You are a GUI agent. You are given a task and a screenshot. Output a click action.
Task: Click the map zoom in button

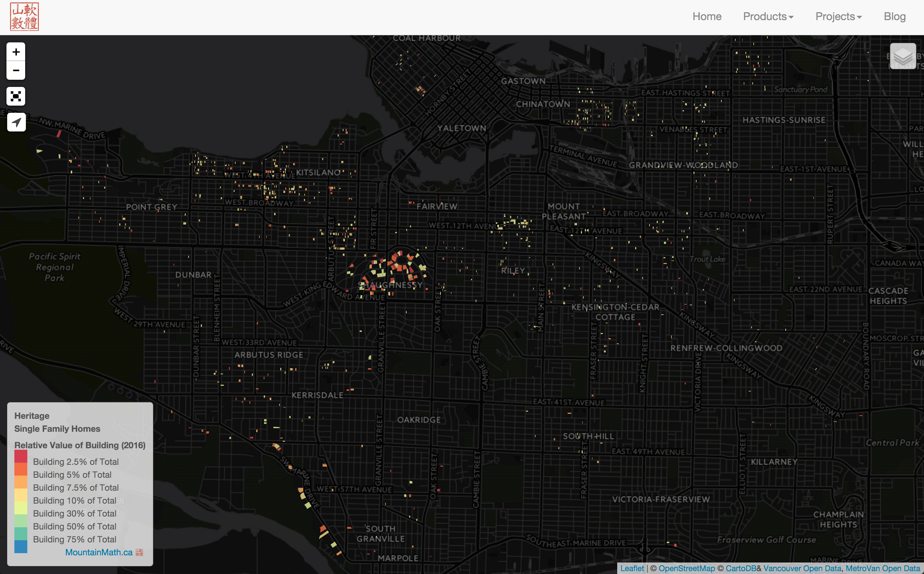[x=16, y=52]
